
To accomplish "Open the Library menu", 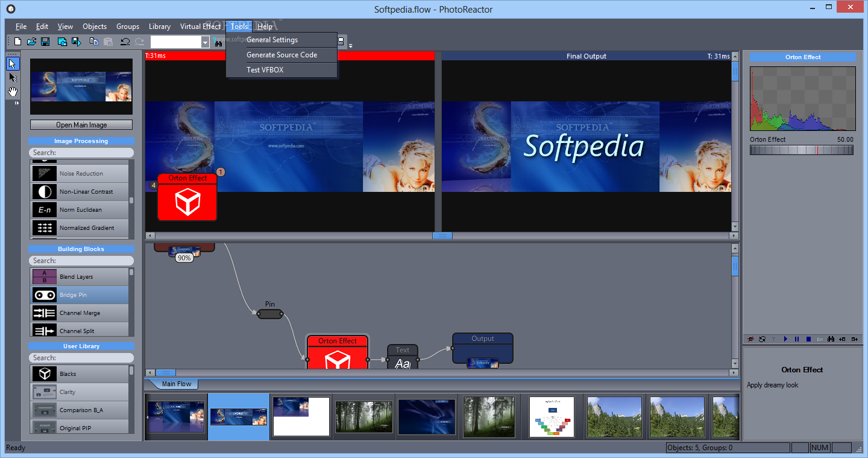I will click(x=160, y=27).
